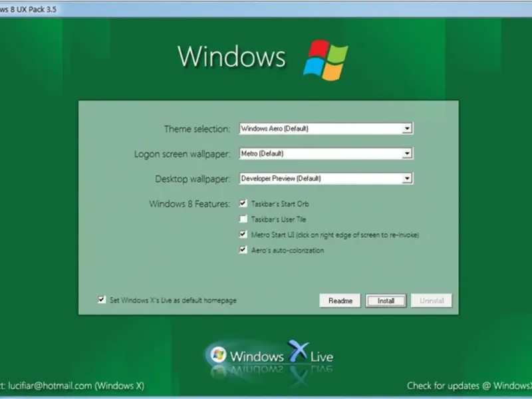Open the Logon screen wallpaper combo box
Viewport: 532px width, 399px height.
coord(326,154)
